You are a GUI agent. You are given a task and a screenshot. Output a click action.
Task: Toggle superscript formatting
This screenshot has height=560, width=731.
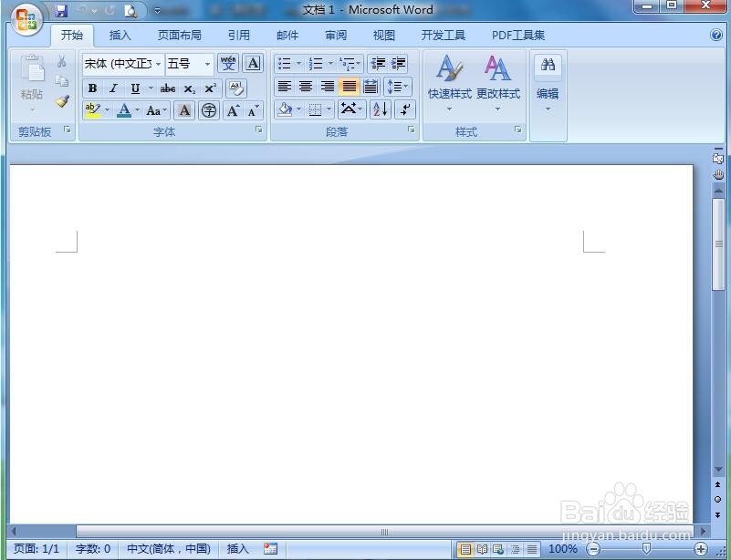click(211, 88)
